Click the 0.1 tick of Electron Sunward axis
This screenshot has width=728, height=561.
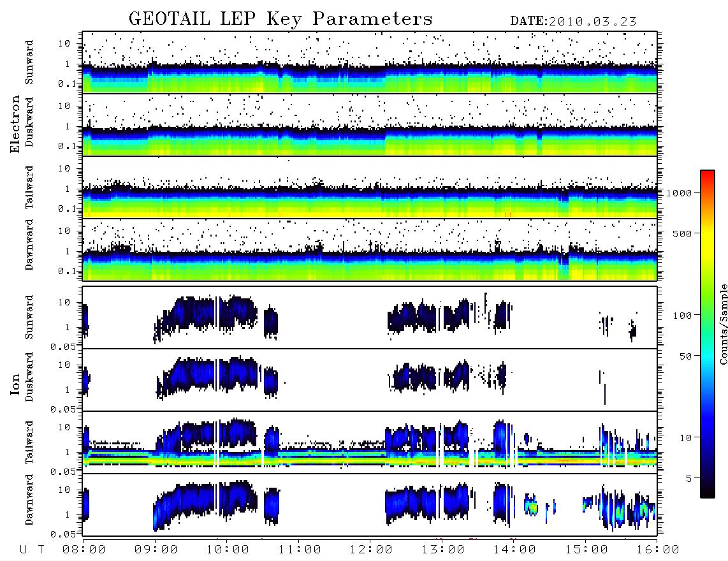[68, 84]
